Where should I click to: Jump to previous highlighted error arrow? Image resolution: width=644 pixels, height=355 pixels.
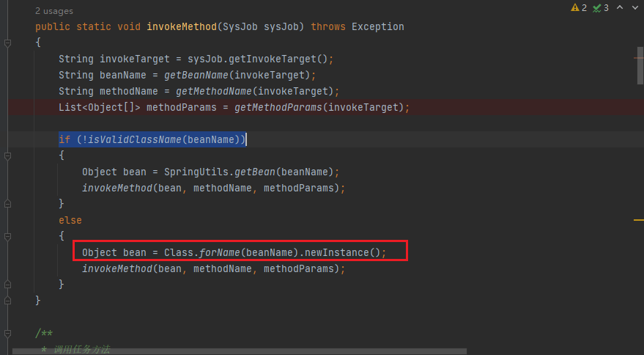point(619,8)
